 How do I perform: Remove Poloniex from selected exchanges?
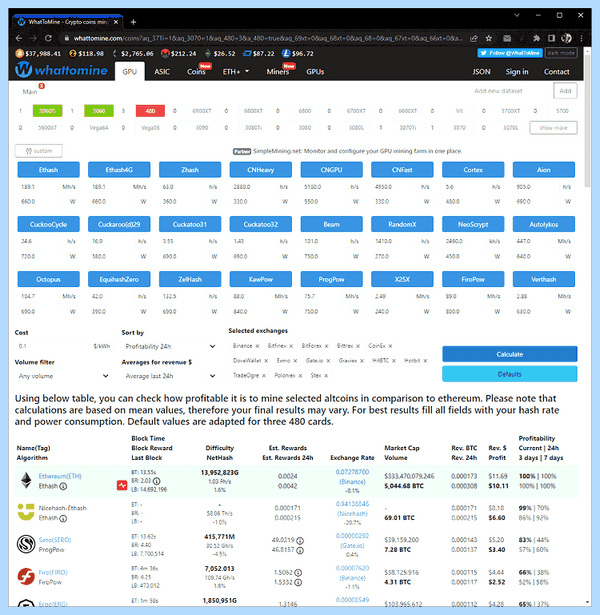[300, 376]
